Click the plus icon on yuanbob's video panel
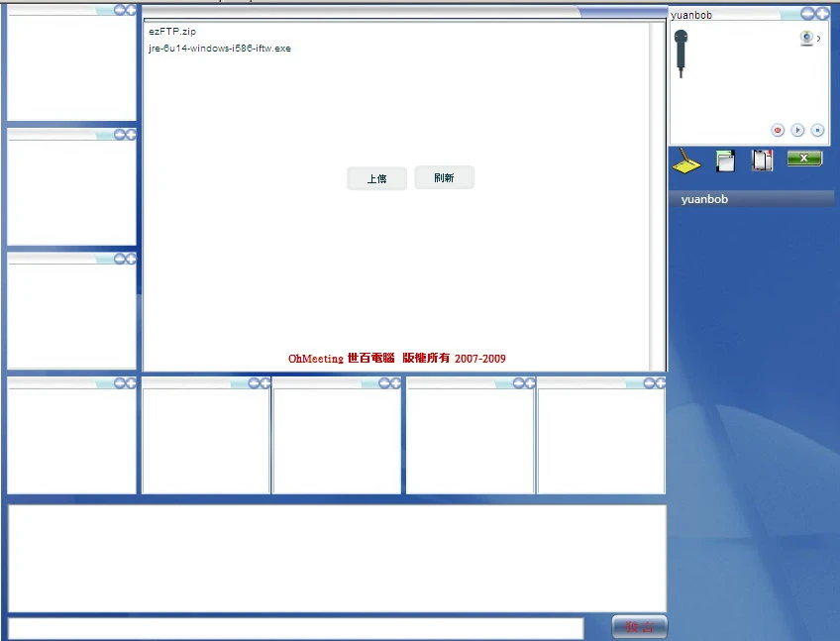Viewport: 840px width, 641px height. pos(821,13)
